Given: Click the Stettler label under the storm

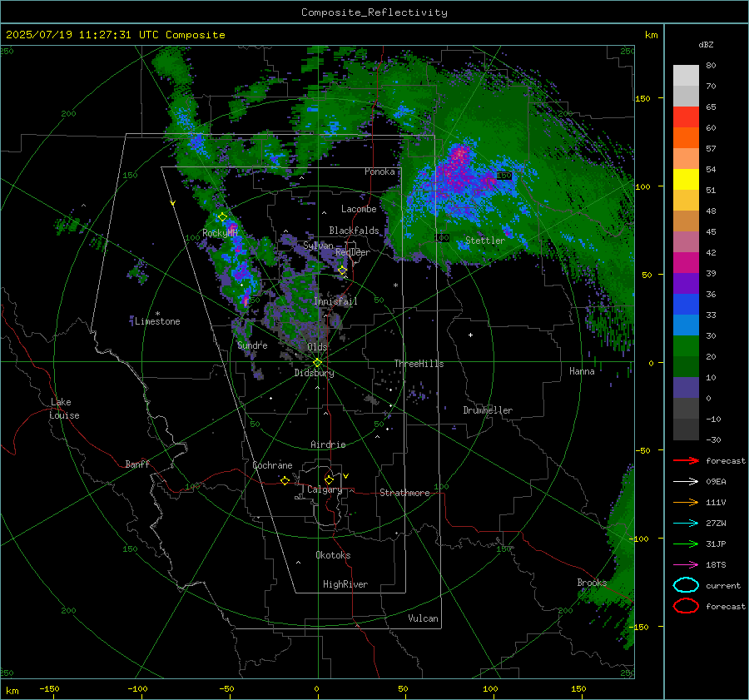Looking at the screenshot, I should [x=485, y=241].
